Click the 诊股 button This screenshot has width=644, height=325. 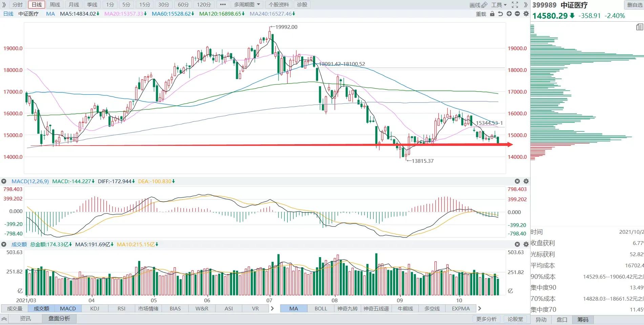[x=302, y=5]
